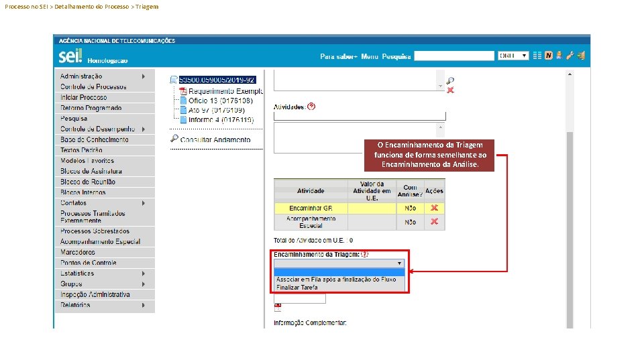Image resolution: width=644 pixels, height=362 pixels.
Task: Open Encaminhamento da Triagem dropdown
Action: (339, 263)
